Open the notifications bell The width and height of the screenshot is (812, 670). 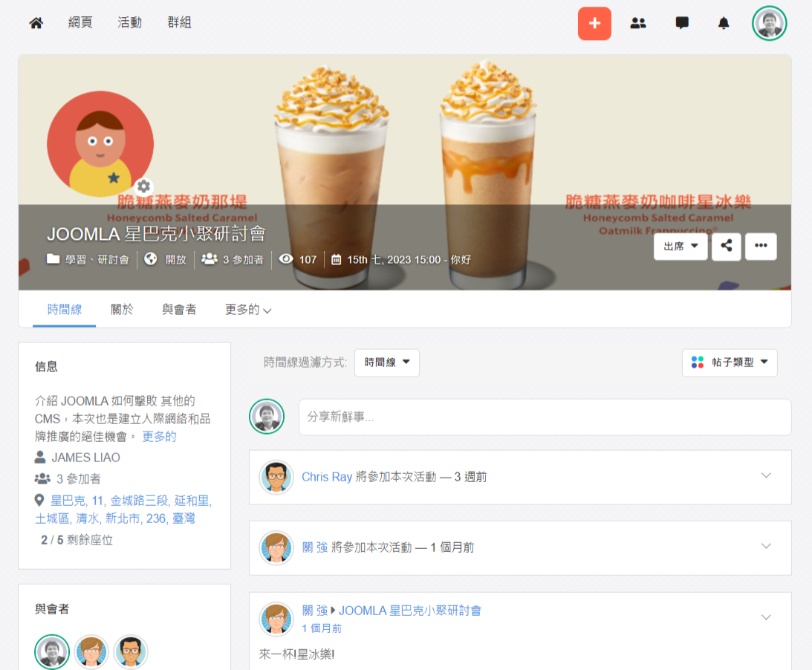(x=724, y=23)
